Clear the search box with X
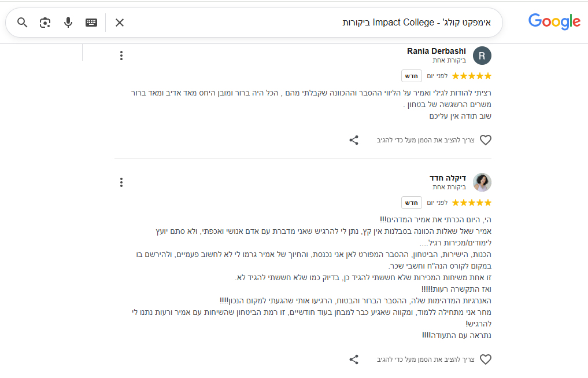 pyautogui.click(x=120, y=23)
